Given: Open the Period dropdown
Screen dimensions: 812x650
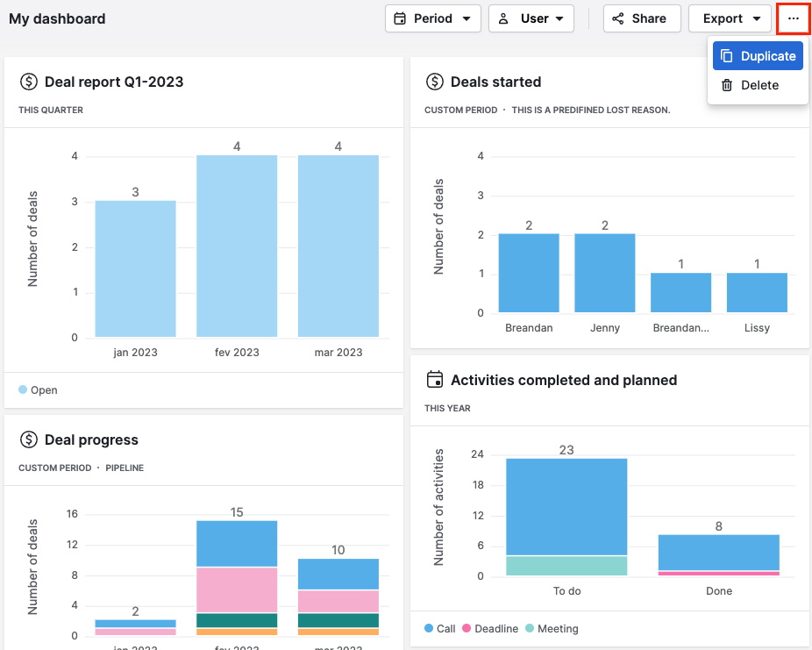Looking at the screenshot, I should (432, 18).
